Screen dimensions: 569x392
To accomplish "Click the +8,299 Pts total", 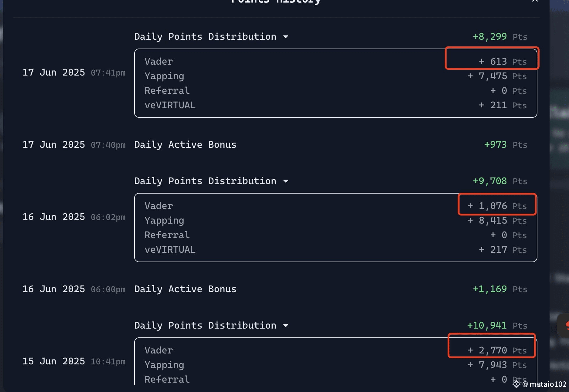I will [500, 37].
